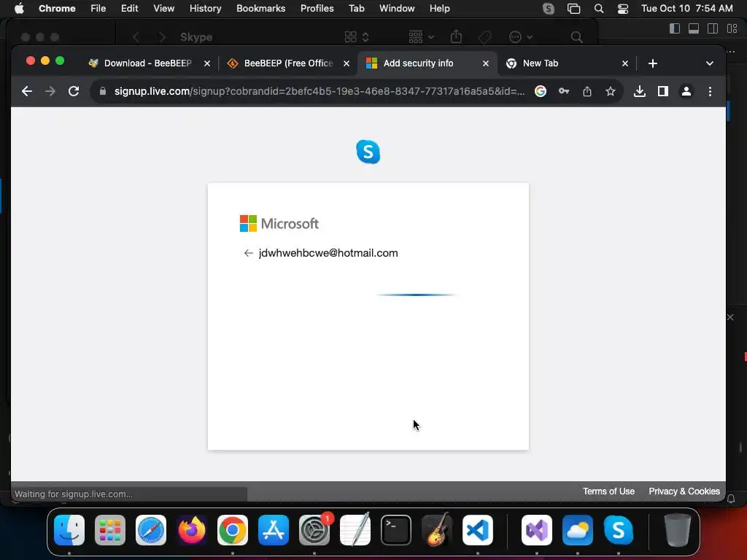Open the Edit menu
The width and height of the screenshot is (747, 560).
[129, 9]
